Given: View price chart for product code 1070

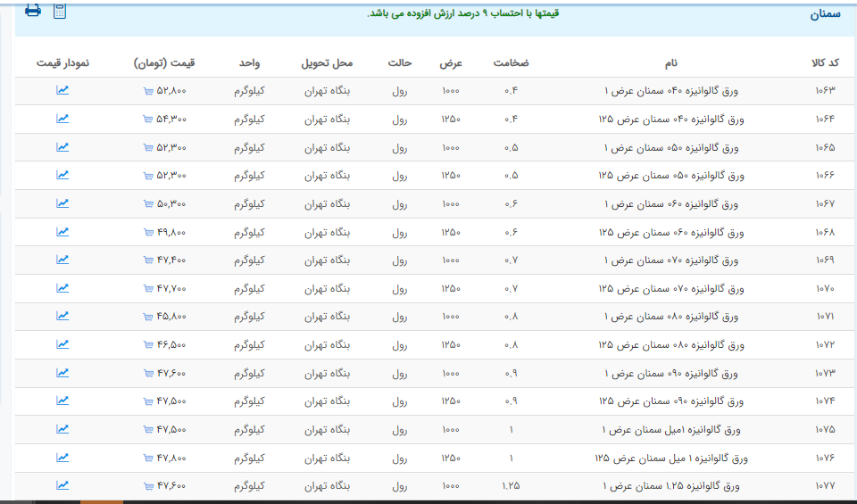Looking at the screenshot, I should pos(62,288).
